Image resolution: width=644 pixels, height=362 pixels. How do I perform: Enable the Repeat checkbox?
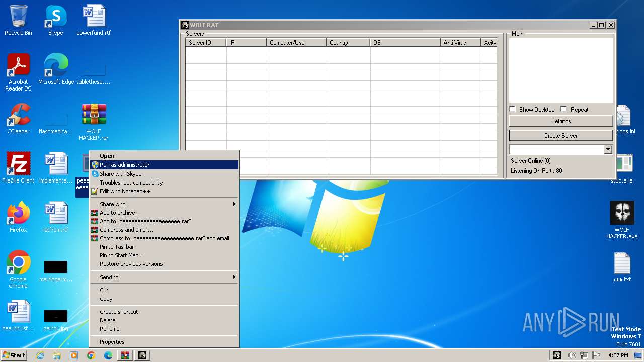(x=564, y=109)
